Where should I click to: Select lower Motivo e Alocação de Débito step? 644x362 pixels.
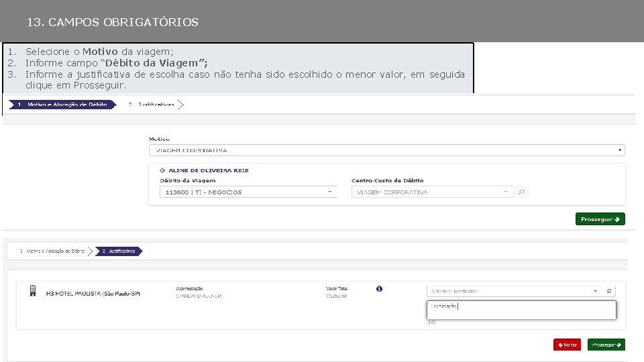52,251
